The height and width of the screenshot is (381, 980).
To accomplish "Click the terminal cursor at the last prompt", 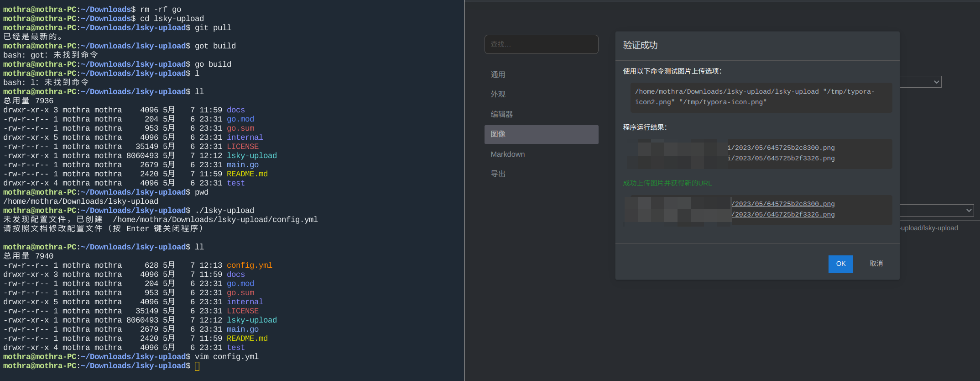I will pyautogui.click(x=197, y=366).
